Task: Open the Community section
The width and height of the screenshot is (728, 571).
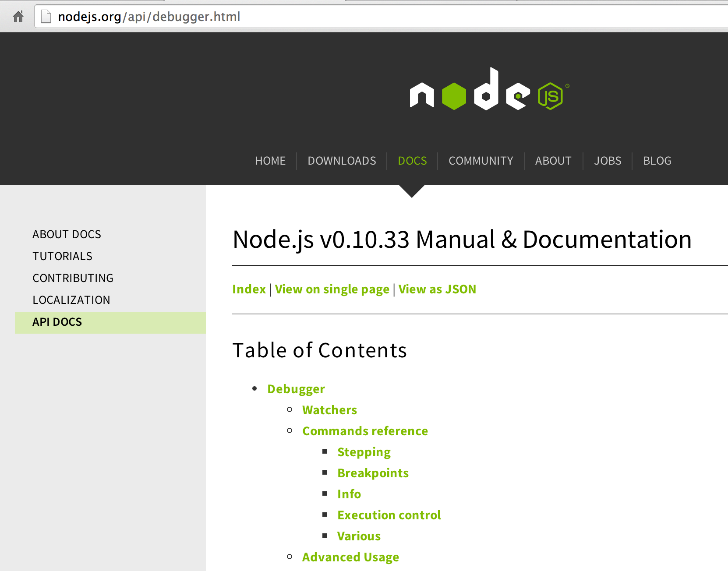Action: pyautogui.click(x=481, y=161)
